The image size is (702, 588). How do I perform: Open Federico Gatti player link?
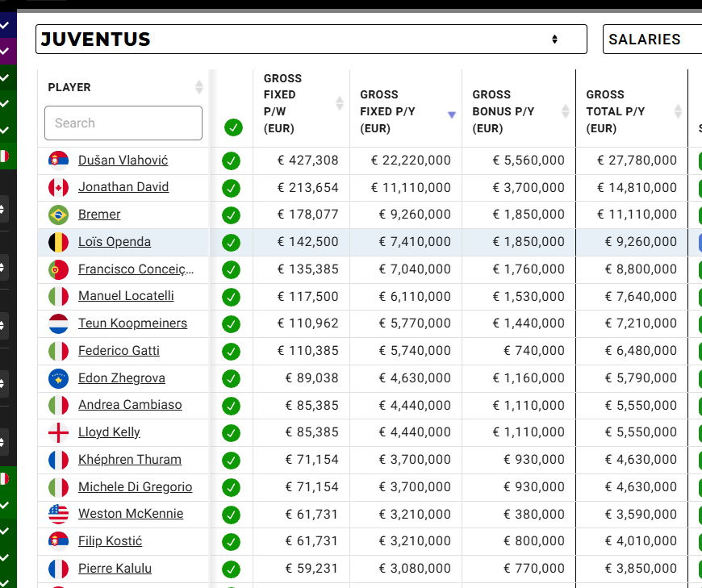119,350
